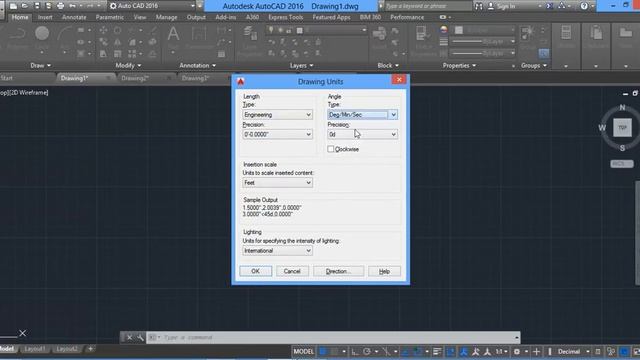Click the New drawing icon in Quick Access
Screen dimensions: 640x360
click(x=13, y=6)
